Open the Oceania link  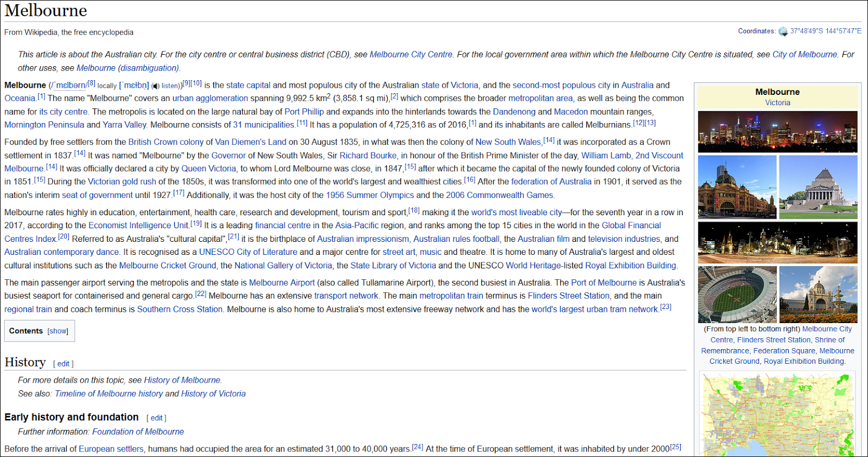[x=20, y=98]
